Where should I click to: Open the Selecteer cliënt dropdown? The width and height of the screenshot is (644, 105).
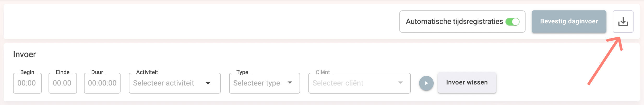pos(352,83)
